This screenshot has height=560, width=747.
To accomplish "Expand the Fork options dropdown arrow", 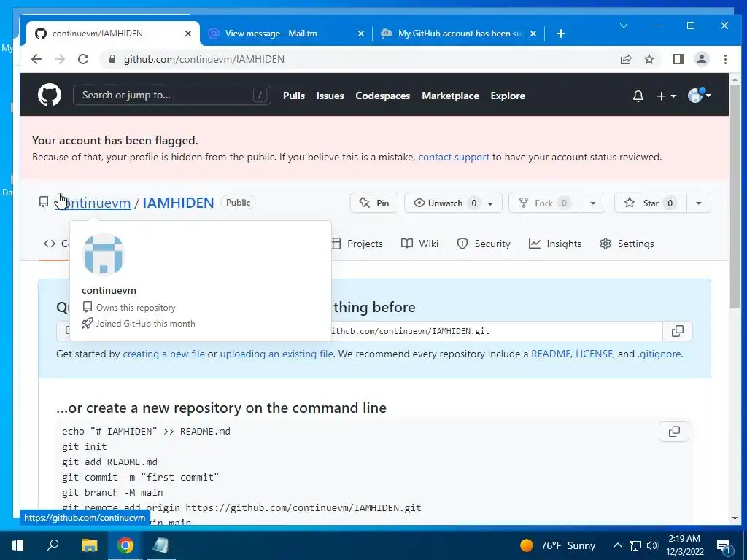I will 592,203.
